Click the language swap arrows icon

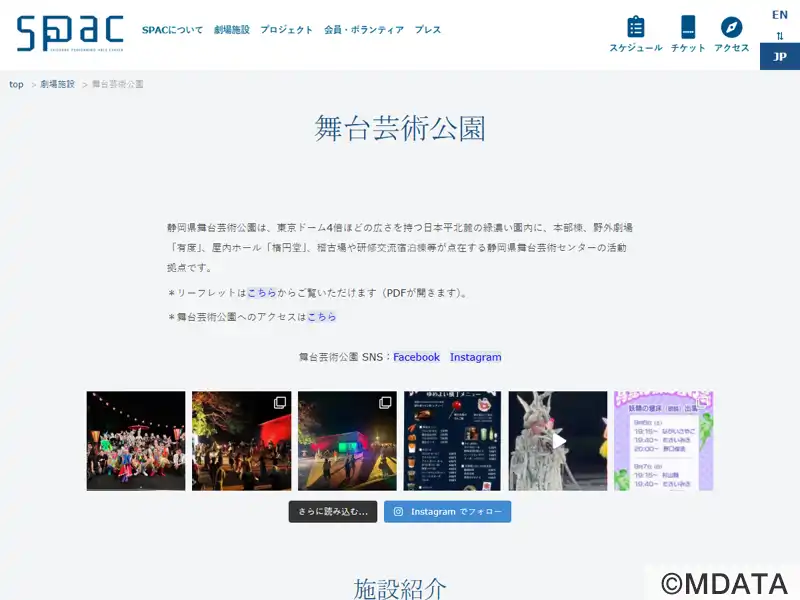(780, 36)
